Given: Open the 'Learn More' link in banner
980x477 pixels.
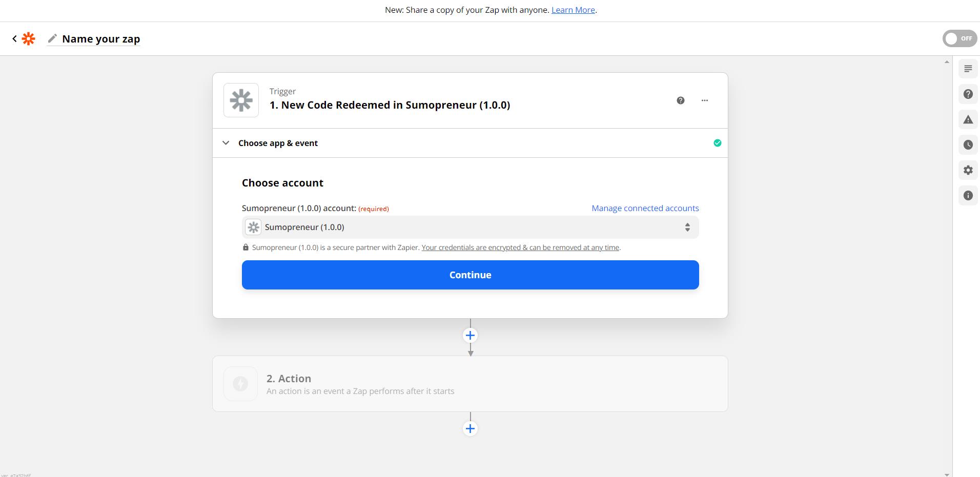Looking at the screenshot, I should pyautogui.click(x=573, y=10).
